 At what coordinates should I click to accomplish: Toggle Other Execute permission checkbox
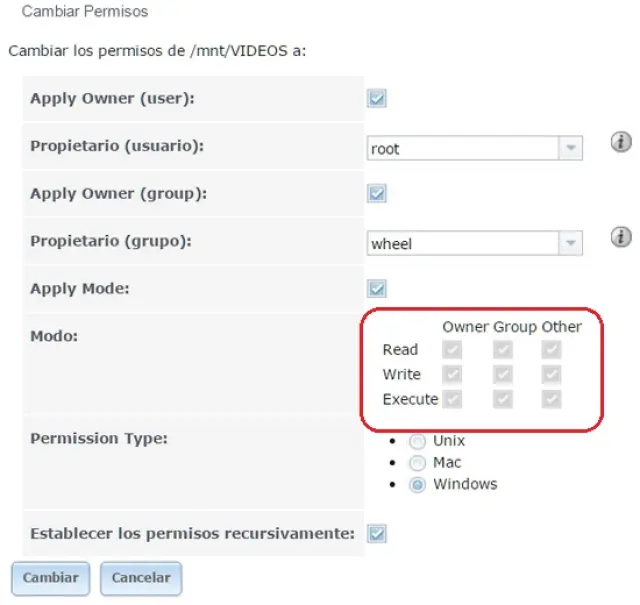[552, 399]
